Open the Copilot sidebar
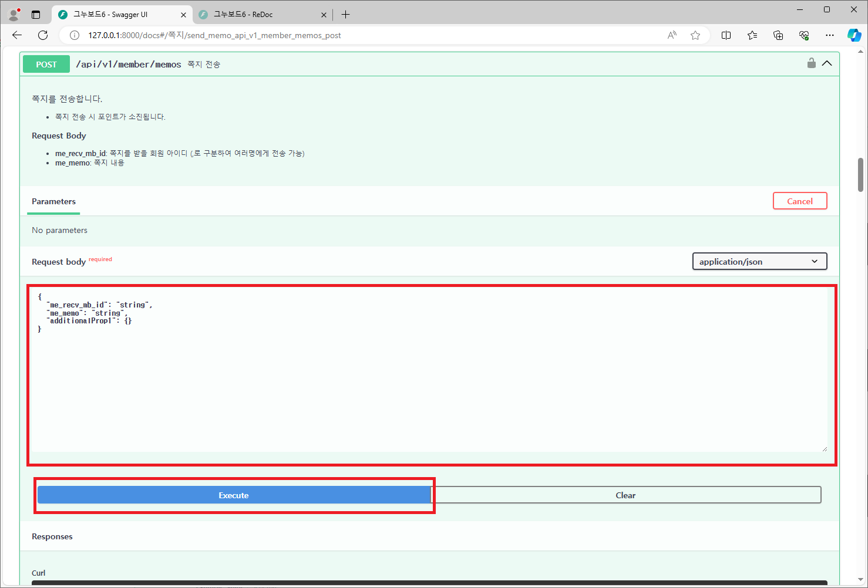Image resolution: width=868 pixels, height=588 pixels. coord(854,35)
